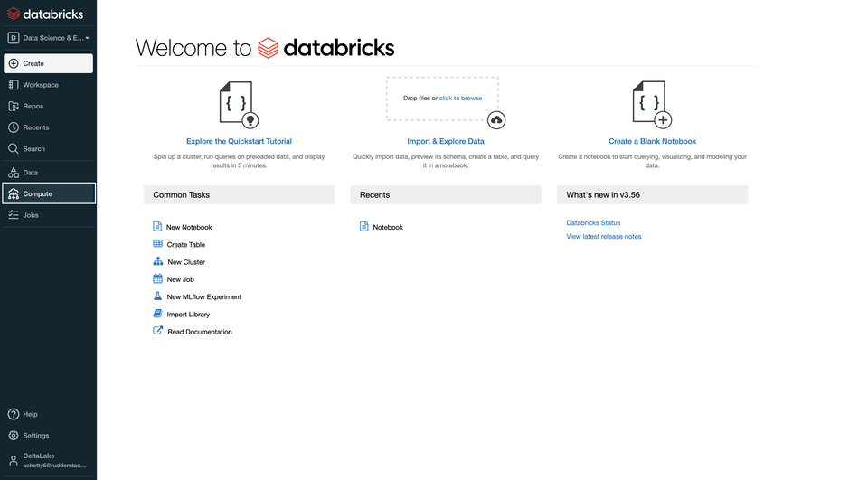Click the cloud upload icon
The width and height of the screenshot is (868, 480).
(x=496, y=120)
